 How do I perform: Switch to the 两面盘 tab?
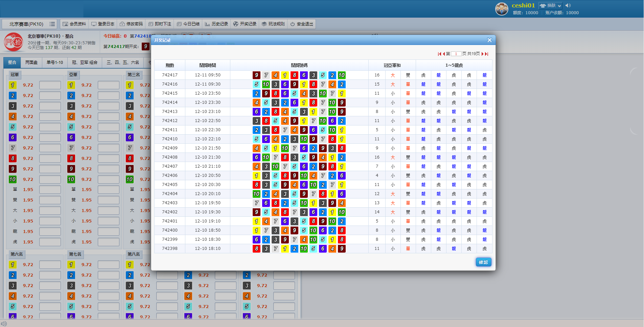coord(31,63)
